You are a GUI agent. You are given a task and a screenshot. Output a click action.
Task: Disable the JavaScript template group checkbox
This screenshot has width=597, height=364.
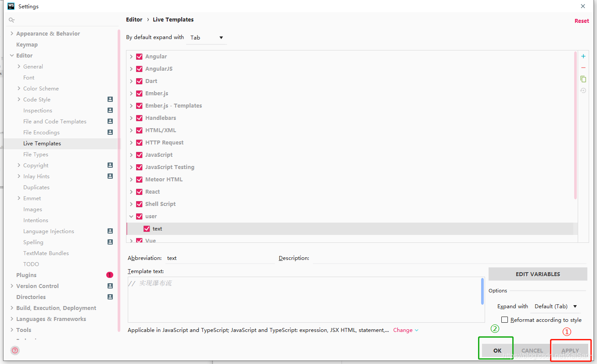click(x=139, y=155)
